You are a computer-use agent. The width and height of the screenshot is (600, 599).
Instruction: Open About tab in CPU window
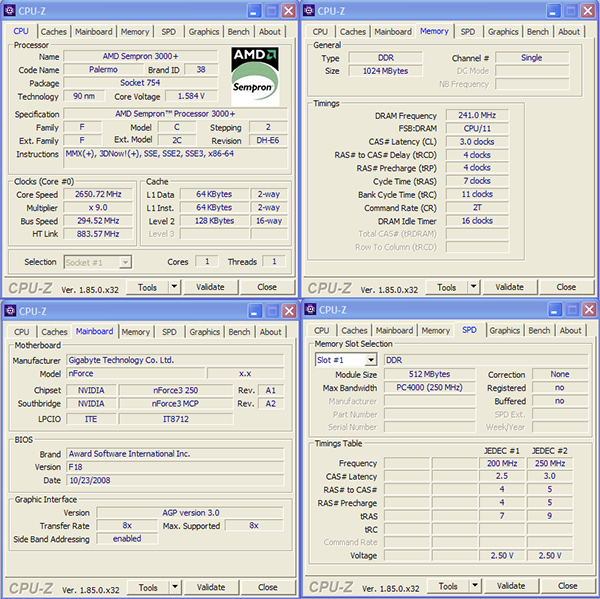pyautogui.click(x=270, y=32)
